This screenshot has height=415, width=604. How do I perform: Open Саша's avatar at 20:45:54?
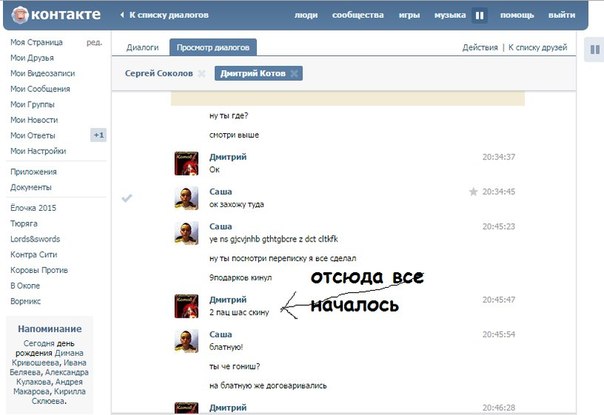pyautogui.click(x=186, y=341)
